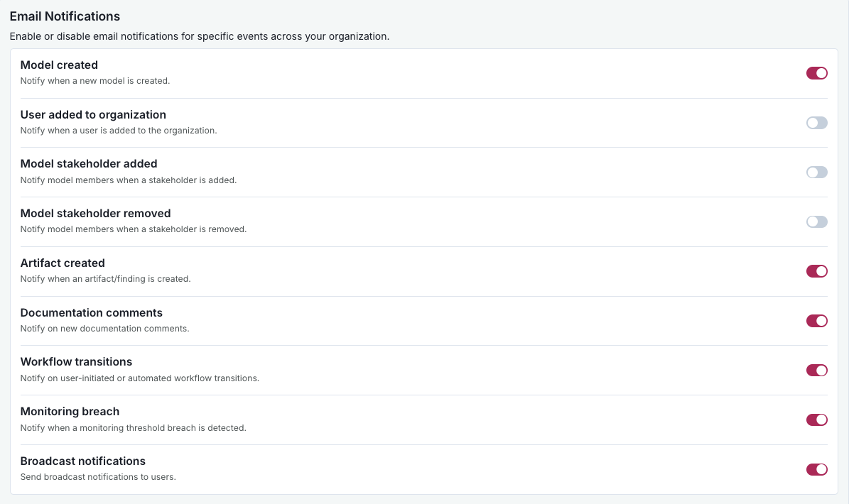Select the Workflow transitions row label
Image resolution: width=849 pixels, height=504 pixels.
[x=76, y=361]
